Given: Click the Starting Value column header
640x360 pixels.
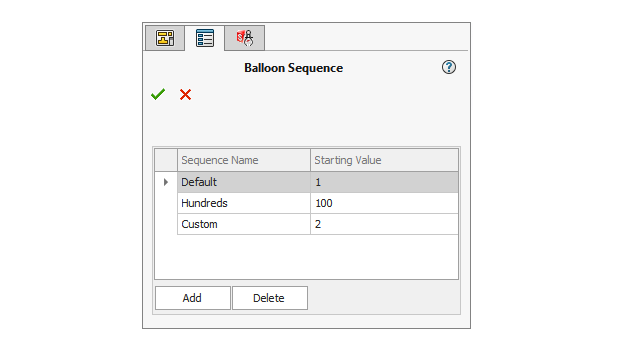Looking at the screenshot, I should pos(384,160).
